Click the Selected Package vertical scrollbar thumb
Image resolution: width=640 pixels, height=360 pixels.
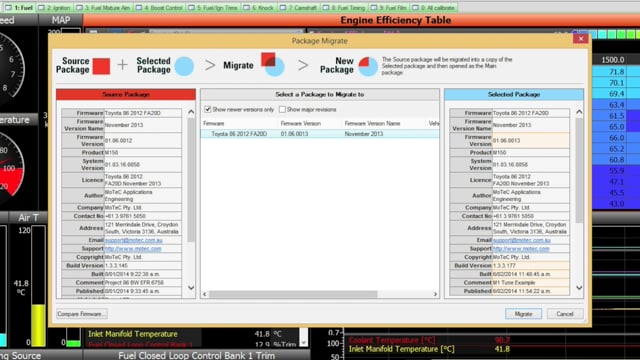tap(579, 171)
